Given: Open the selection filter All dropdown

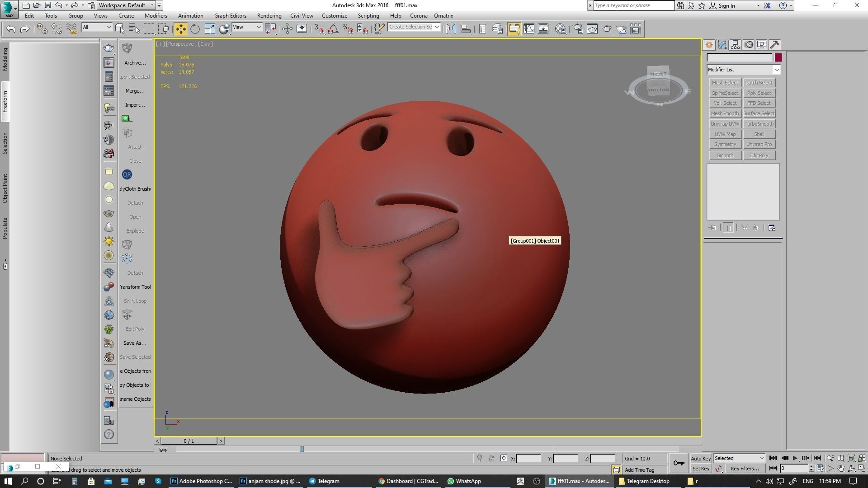Looking at the screenshot, I should (x=97, y=28).
